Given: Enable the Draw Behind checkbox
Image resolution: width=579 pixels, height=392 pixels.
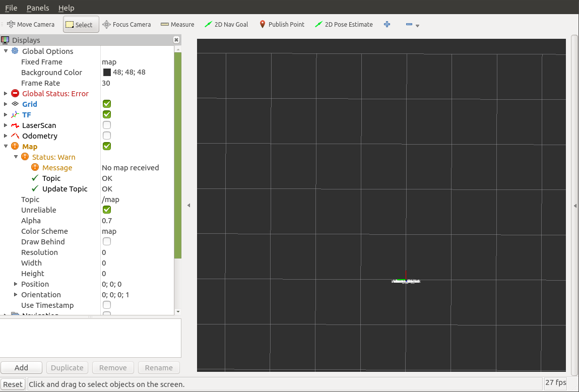Looking at the screenshot, I should pos(107,241).
